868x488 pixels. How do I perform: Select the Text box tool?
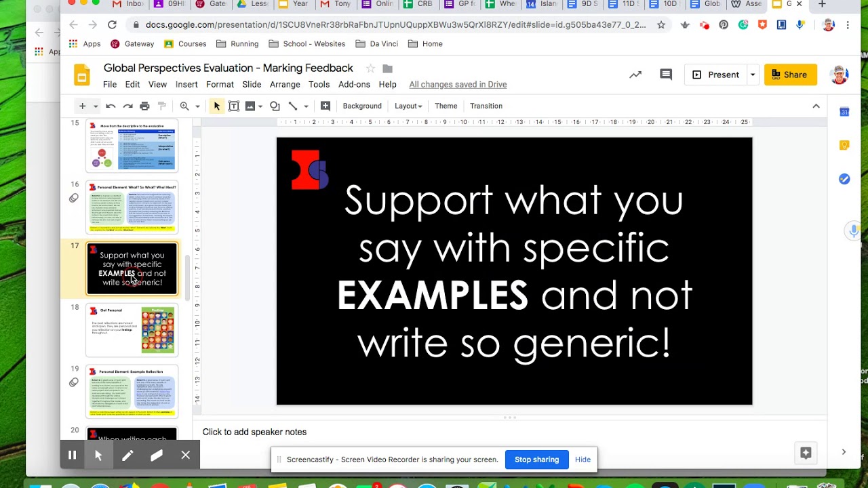coord(234,106)
